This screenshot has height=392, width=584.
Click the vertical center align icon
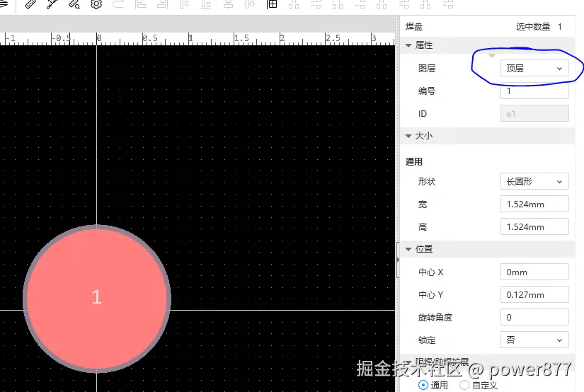coord(250,4)
